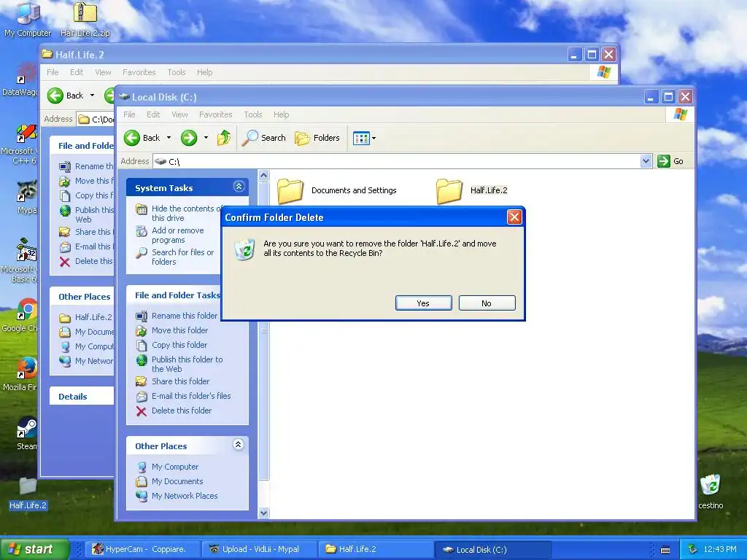Open Favorites menu in Half.Life.2 window
747x560 pixels.
[x=139, y=72]
